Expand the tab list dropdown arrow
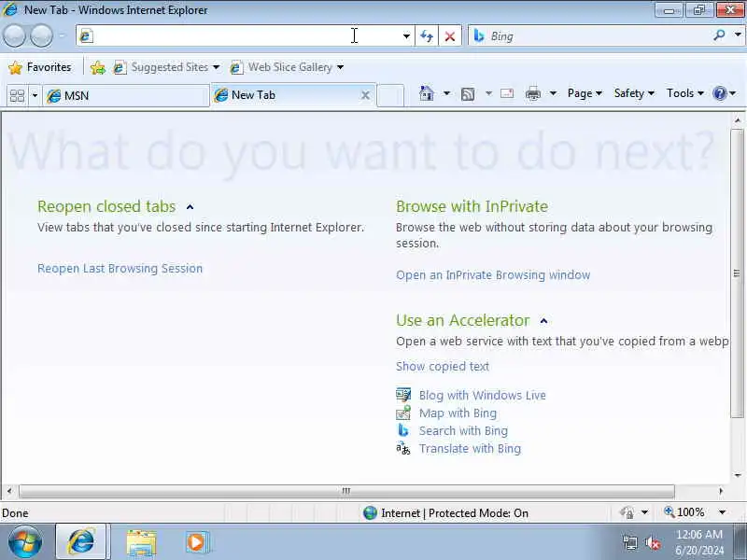This screenshot has height=560, width=747. click(x=35, y=96)
